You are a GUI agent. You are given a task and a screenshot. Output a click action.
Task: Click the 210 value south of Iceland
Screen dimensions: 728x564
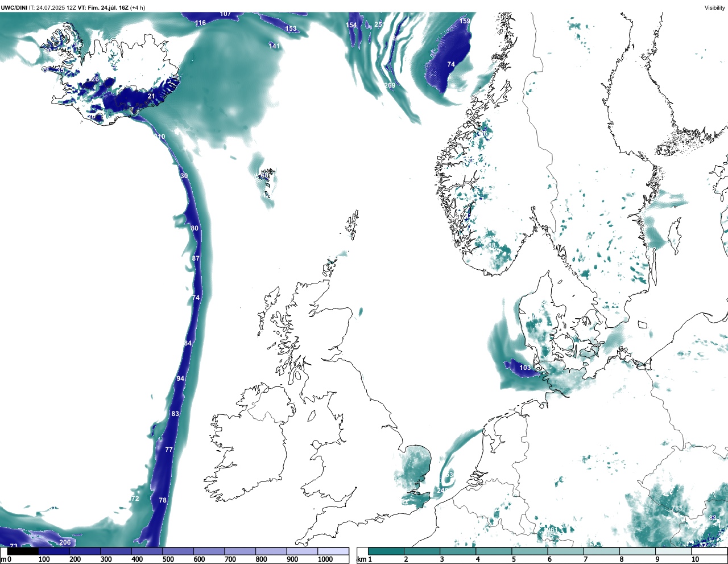click(x=160, y=137)
